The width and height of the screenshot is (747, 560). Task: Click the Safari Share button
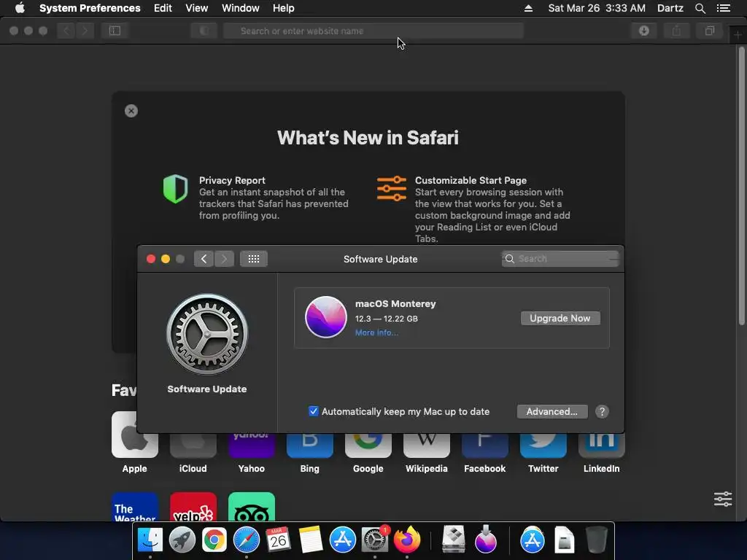[676, 31]
